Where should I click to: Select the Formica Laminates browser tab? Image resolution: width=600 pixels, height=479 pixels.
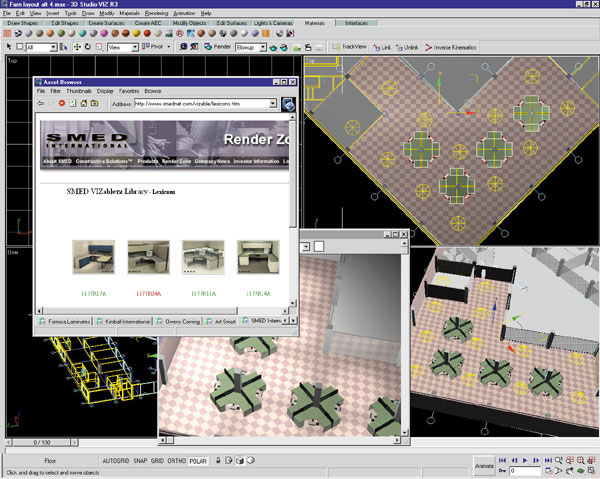(64, 321)
